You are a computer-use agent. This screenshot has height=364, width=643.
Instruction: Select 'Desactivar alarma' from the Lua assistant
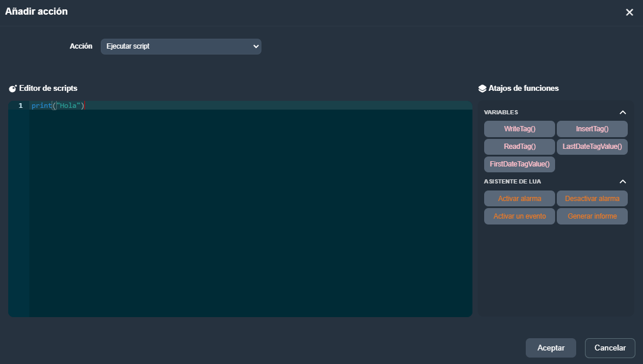coord(592,198)
